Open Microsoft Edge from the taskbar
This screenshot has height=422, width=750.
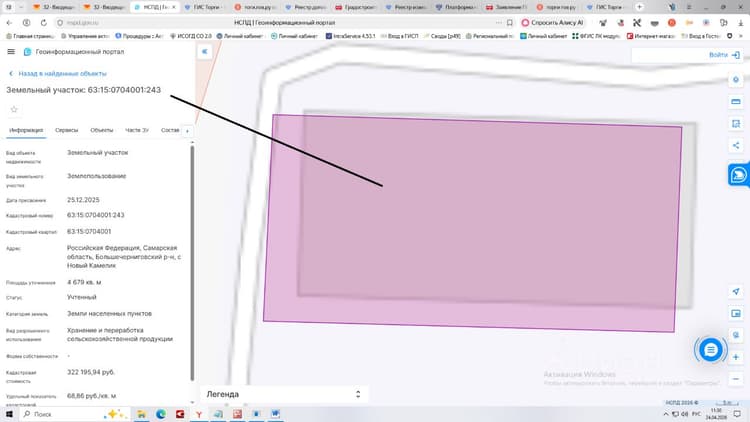(x=161, y=414)
